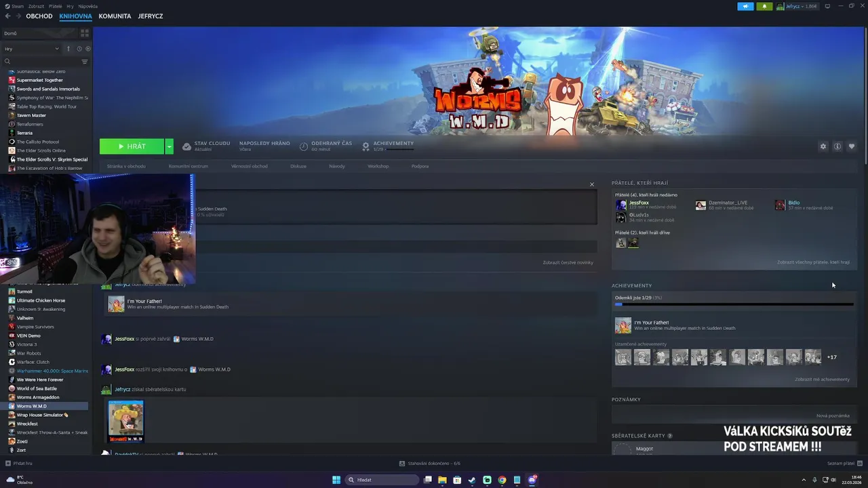This screenshot has height=488, width=868.
Task: Sort the library with the arrow icon
Action: click(x=68, y=49)
